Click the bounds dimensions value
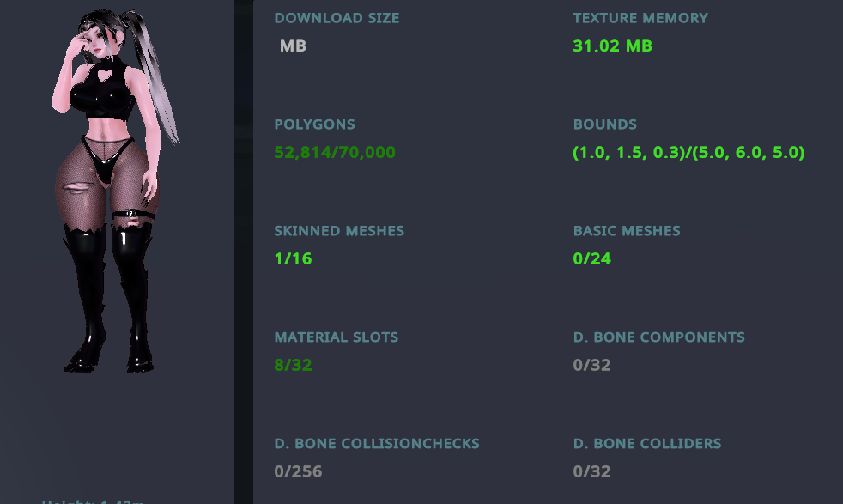Image resolution: width=843 pixels, height=504 pixels. pyautogui.click(x=688, y=153)
